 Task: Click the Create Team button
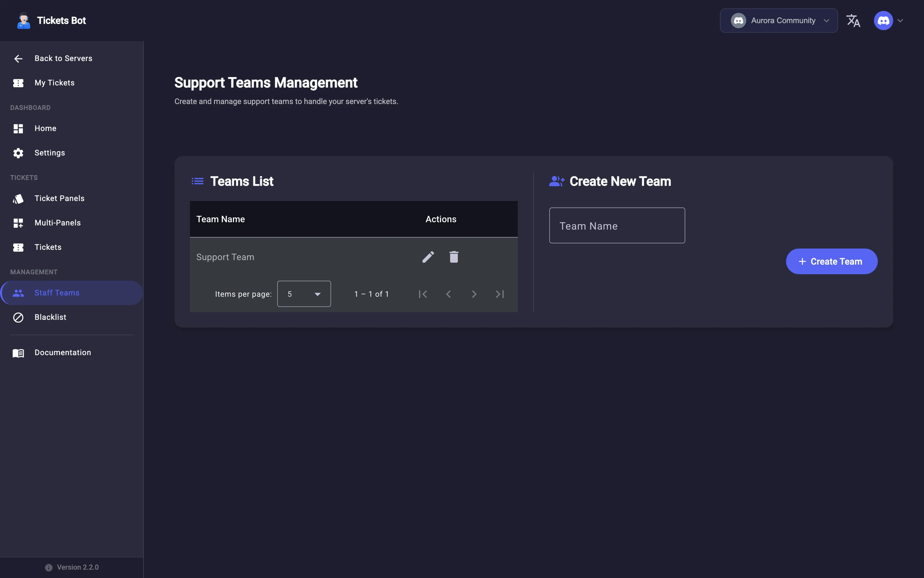[832, 261]
